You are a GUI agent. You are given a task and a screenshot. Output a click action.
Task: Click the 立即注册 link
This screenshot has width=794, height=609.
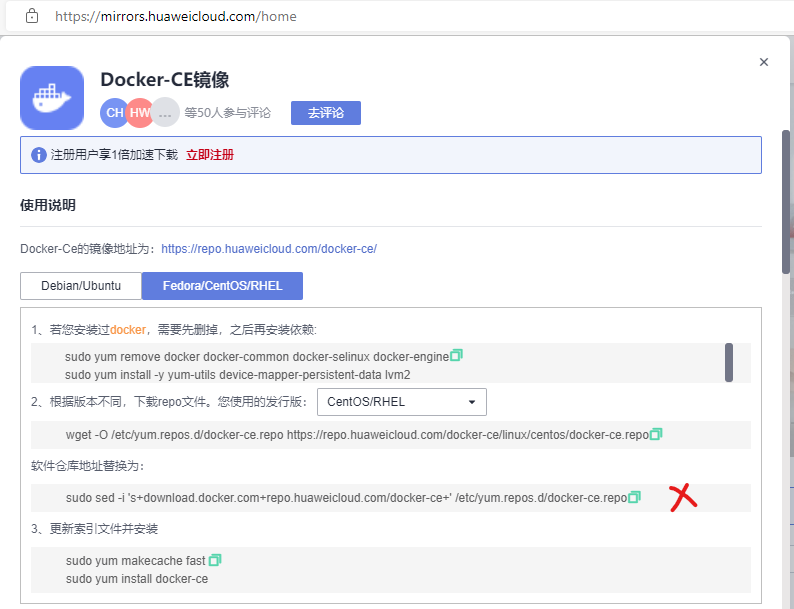[x=210, y=155]
